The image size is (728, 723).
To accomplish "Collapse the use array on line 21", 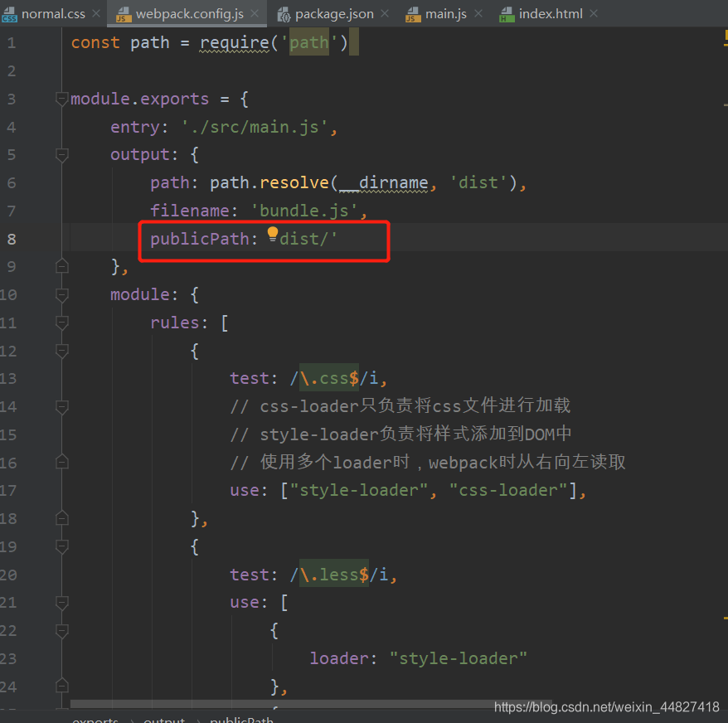I will click(x=61, y=602).
